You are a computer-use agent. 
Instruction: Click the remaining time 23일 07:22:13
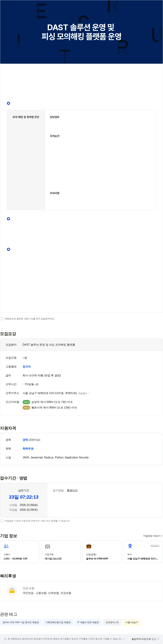(24, 497)
